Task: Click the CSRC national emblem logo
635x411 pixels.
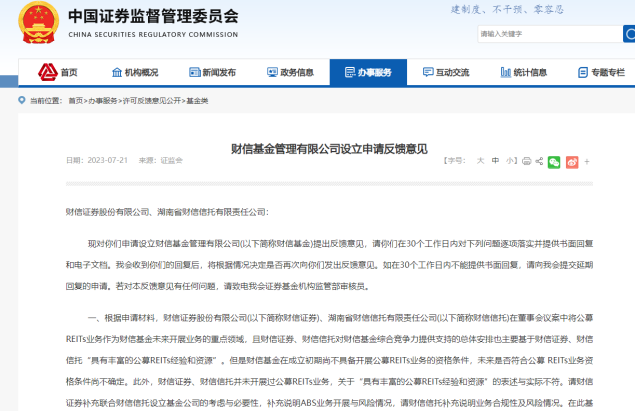Action: coord(38,23)
